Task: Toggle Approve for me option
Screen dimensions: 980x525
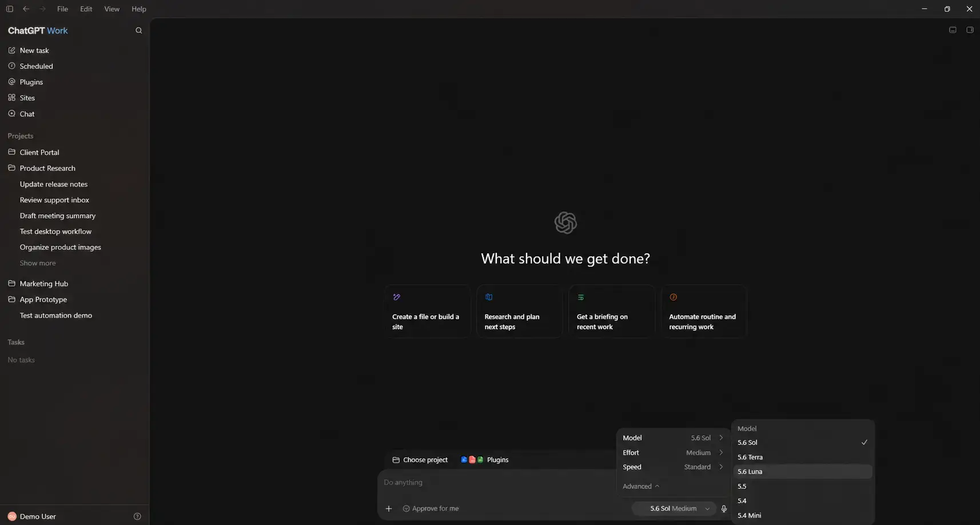Action: pos(431,508)
